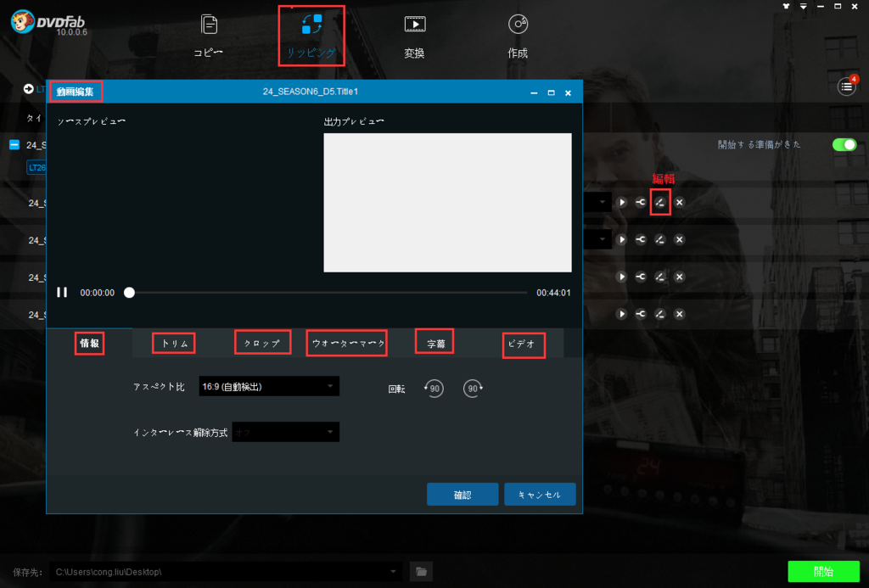
Task: Click the output preview thumbnail
Action: pyautogui.click(x=447, y=202)
